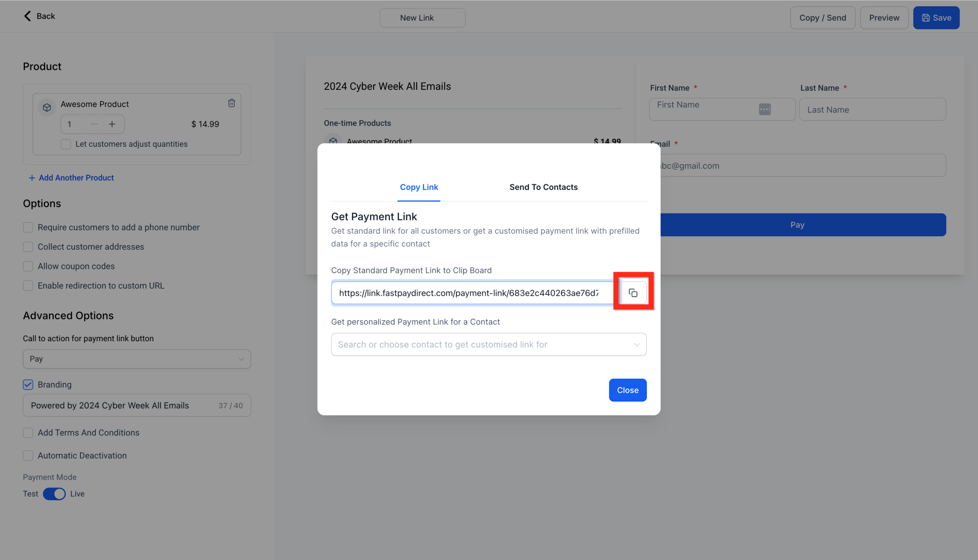Click inside the standard payment link field

[461, 293]
